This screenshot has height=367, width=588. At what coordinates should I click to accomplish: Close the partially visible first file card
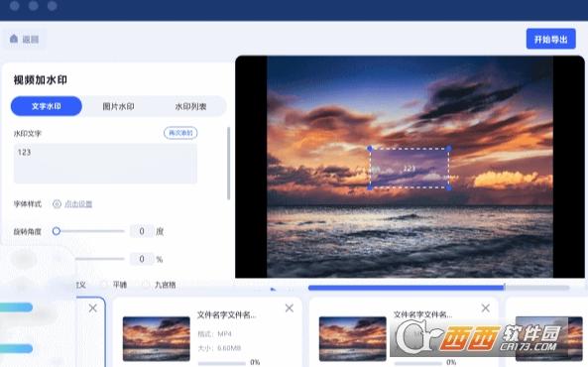click(93, 308)
